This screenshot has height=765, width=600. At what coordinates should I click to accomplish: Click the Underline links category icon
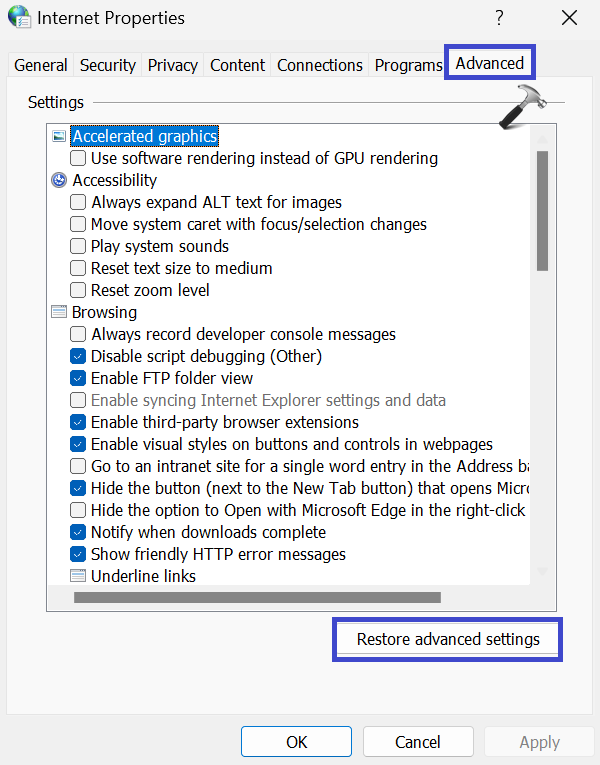point(78,576)
